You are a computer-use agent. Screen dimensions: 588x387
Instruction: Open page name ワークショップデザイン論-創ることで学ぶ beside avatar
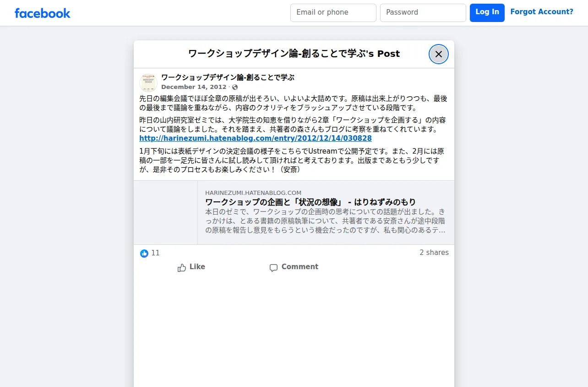[228, 77]
